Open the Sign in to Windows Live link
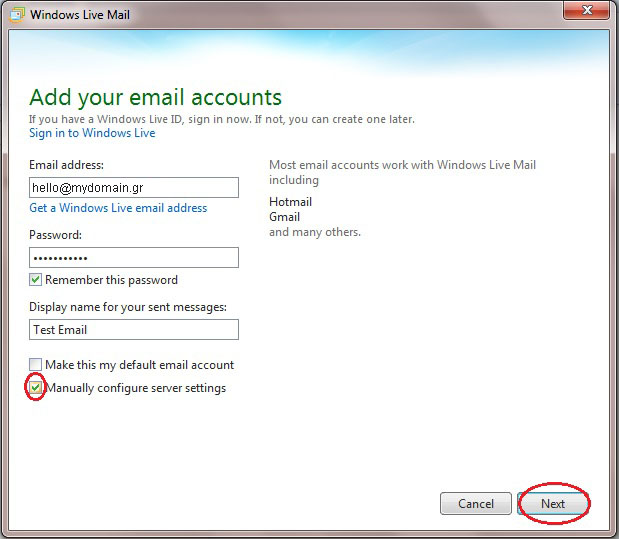 [92, 133]
